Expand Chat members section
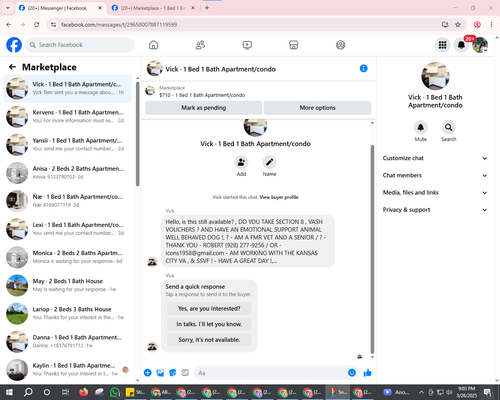Image resolution: width=500 pixels, height=400 pixels. (435, 175)
